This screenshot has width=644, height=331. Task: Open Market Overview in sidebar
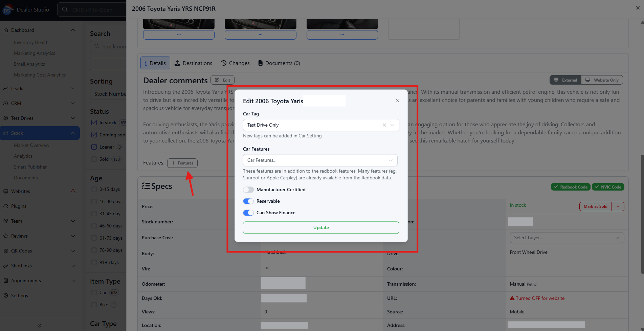pyautogui.click(x=31, y=145)
